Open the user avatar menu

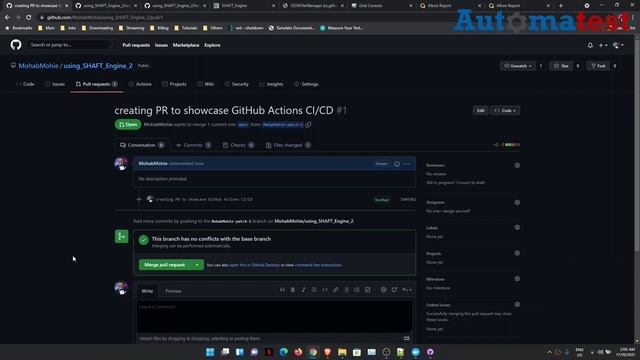tap(618, 45)
